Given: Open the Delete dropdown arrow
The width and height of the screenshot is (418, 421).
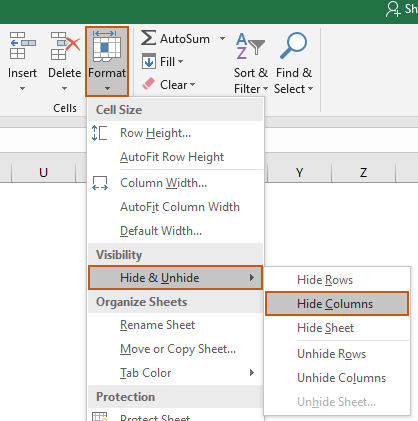Looking at the screenshot, I should point(64,89).
